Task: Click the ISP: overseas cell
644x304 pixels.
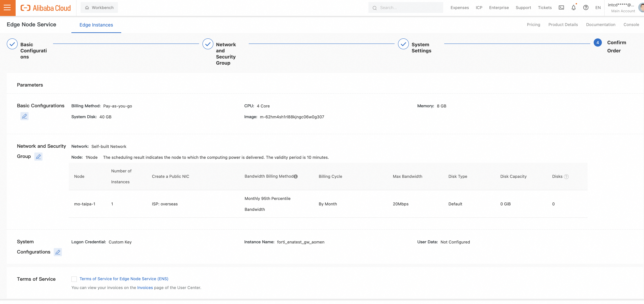Action: click(165, 204)
